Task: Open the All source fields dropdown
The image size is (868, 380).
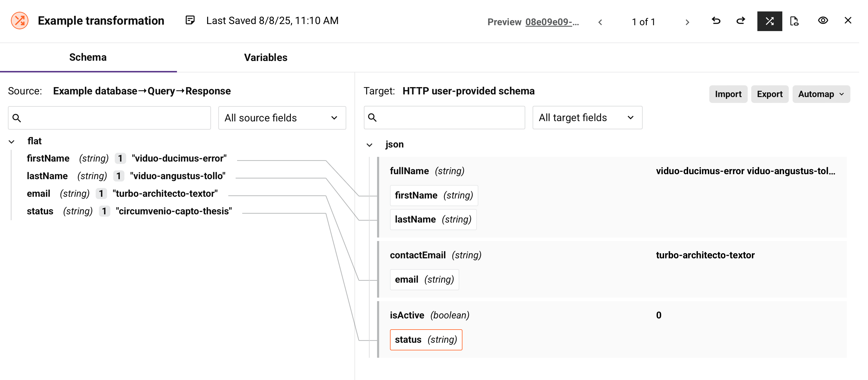Action: [282, 118]
